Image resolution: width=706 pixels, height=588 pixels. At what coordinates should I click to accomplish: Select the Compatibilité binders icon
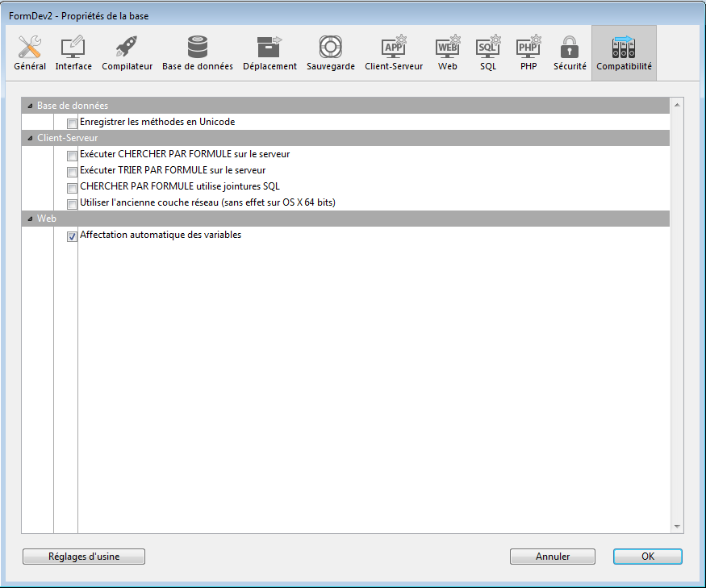pos(624,47)
